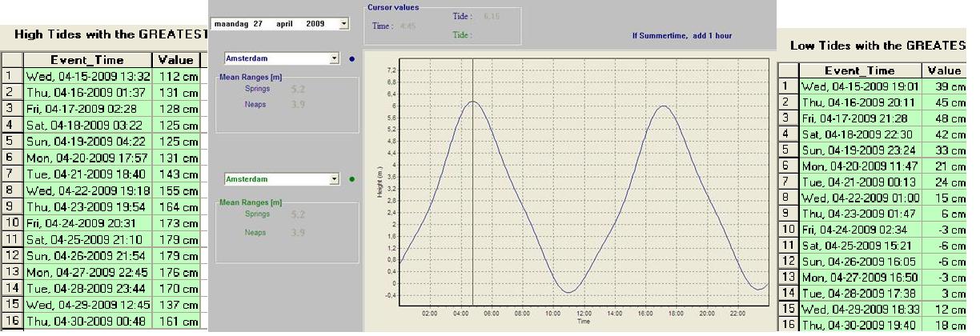Expand the top Amsterdam location dropdown
Viewport: 980px width, 336px height.
pyautogui.click(x=335, y=59)
